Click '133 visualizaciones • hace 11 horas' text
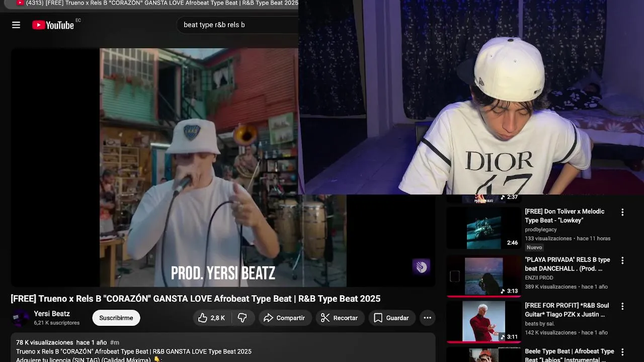 pyautogui.click(x=568, y=238)
